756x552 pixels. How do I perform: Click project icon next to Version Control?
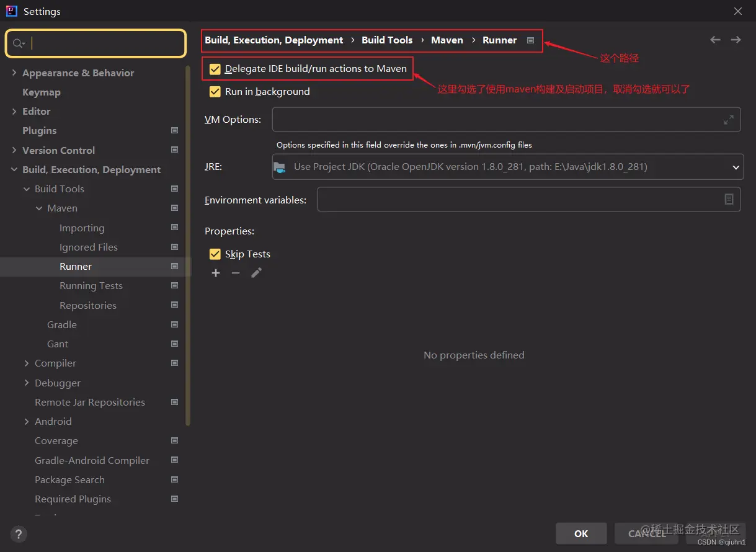tap(174, 149)
